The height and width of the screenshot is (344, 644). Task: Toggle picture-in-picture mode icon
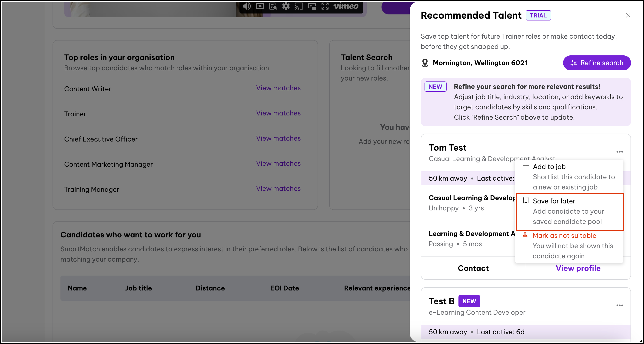[312, 6]
